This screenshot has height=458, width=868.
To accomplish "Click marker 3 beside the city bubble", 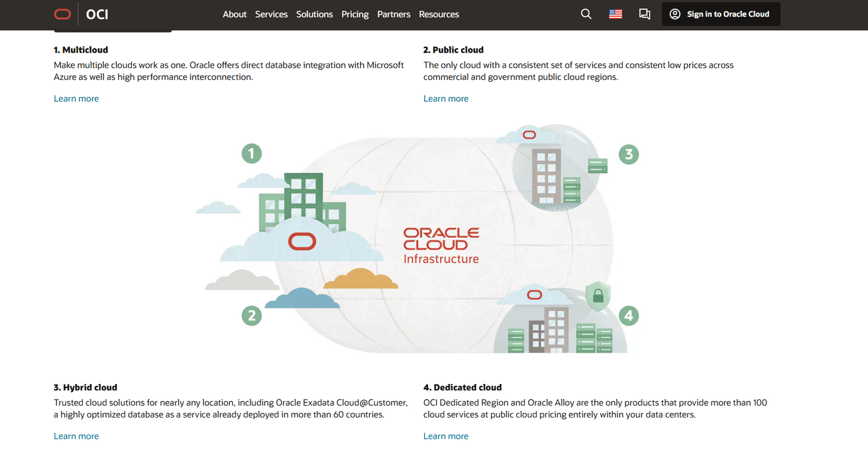I will click(628, 154).
